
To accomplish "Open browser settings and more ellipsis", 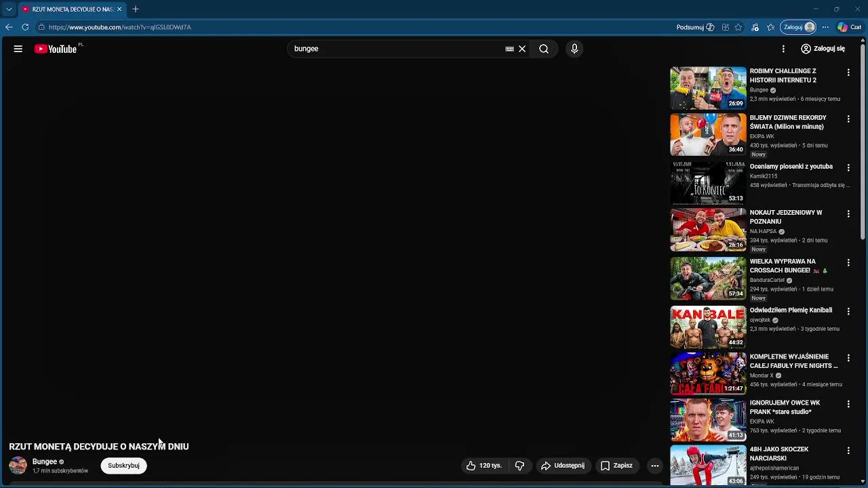I will coord(825,27).
